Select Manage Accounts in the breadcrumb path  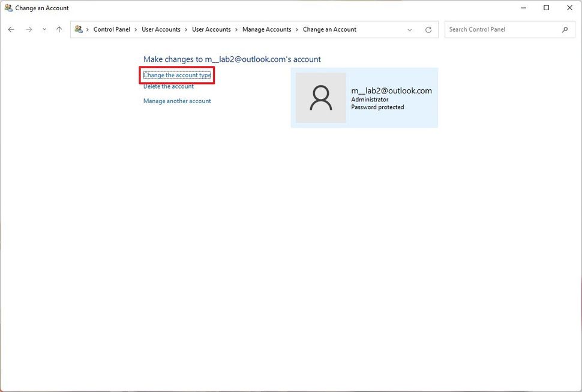[x=266, y=29]
